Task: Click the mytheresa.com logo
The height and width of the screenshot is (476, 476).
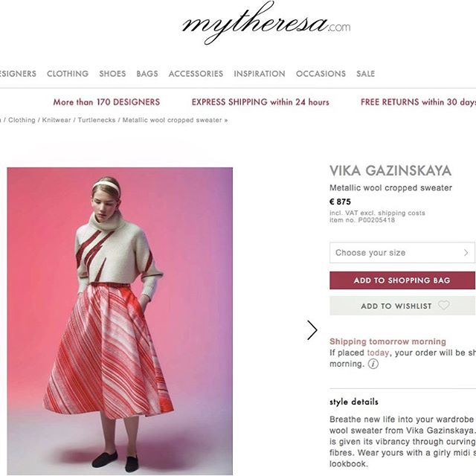Action: pyautogui.click(x=266, y=23)
